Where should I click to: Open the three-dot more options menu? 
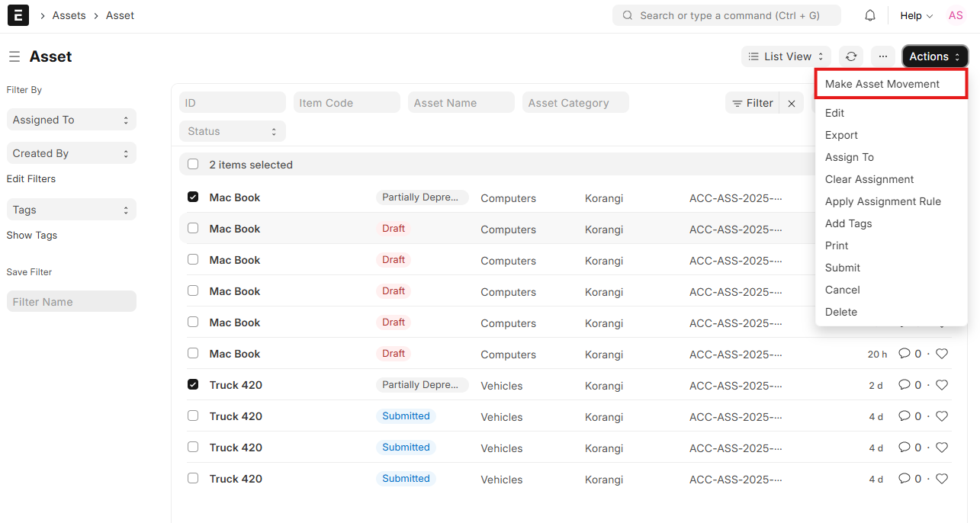882,56
